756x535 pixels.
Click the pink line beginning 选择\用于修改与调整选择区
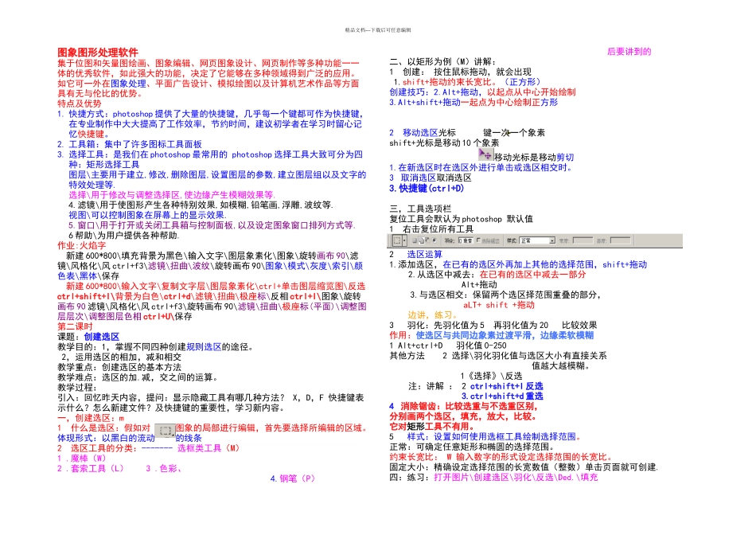pos(172,195)
